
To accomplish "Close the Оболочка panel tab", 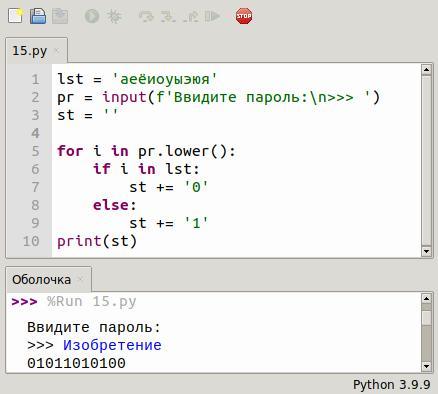I will 80,279.
